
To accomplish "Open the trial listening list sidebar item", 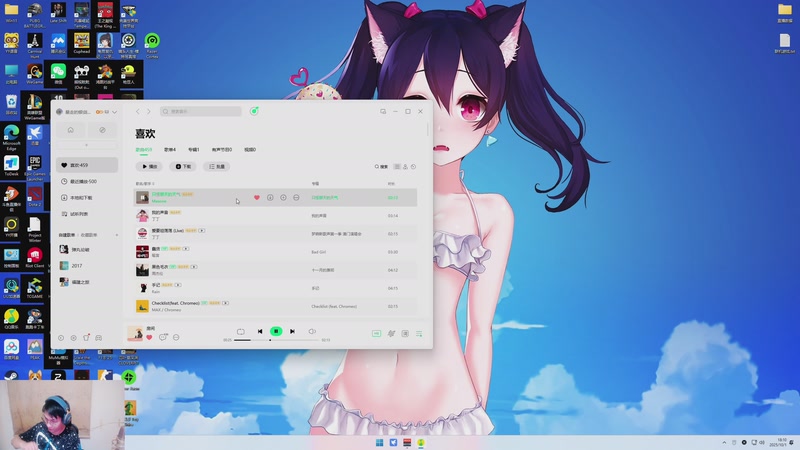I will click(x=87, y=214).
